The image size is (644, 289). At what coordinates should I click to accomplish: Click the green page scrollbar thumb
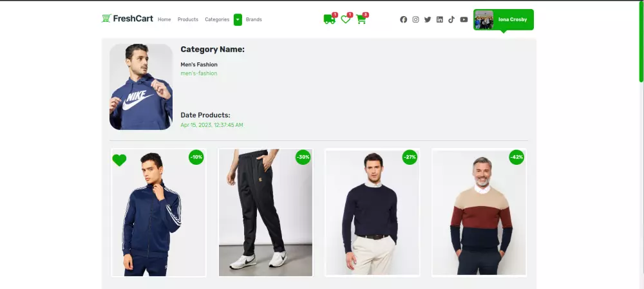click(641, 41)
